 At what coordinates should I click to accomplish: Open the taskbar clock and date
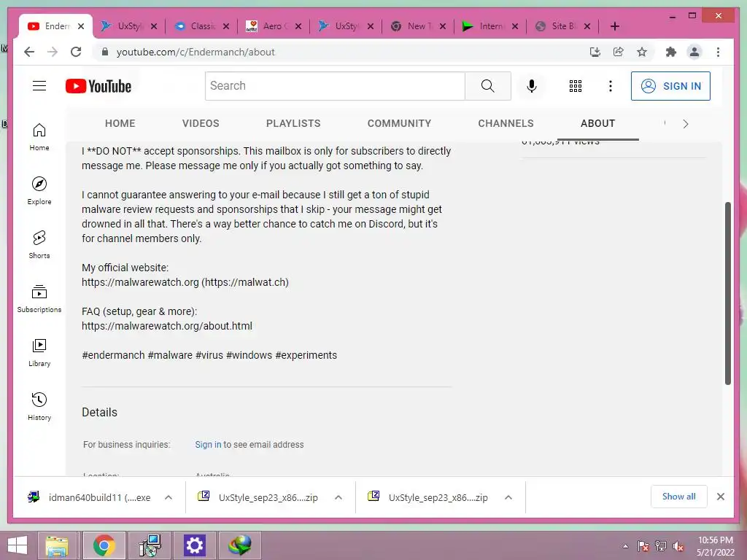point(715,546)
